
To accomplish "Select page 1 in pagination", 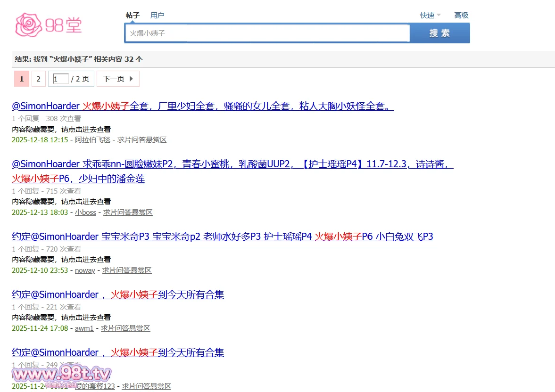I will tap(22, 79).
